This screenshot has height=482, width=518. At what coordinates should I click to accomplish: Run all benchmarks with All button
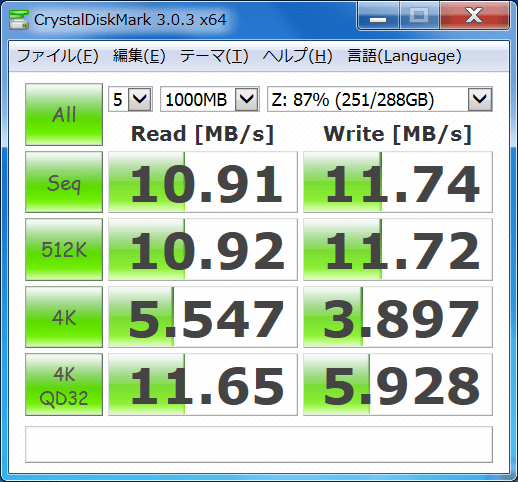[64, 114]
